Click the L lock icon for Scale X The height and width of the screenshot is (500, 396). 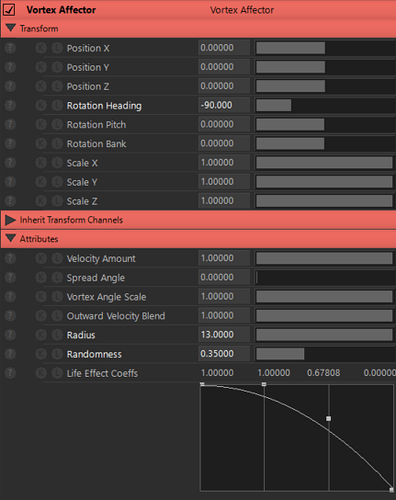point(57,163)
